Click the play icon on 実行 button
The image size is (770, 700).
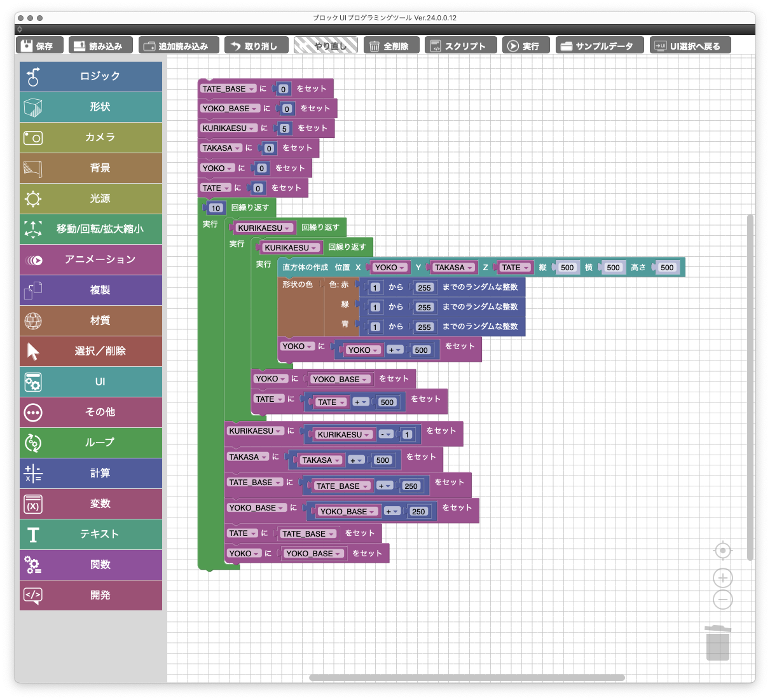click(x=513, y=46)
